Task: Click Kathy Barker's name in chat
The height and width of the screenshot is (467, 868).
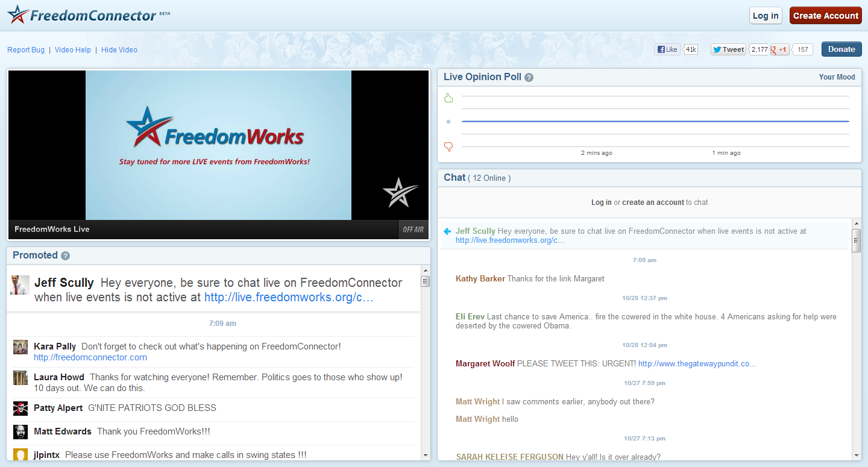Action: click(x=480, y=278)
